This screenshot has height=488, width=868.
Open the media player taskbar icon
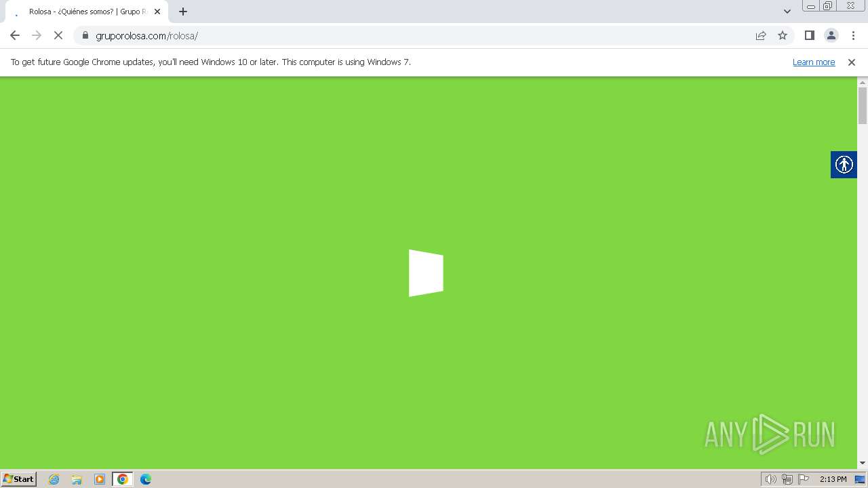[x=100, y=479]
